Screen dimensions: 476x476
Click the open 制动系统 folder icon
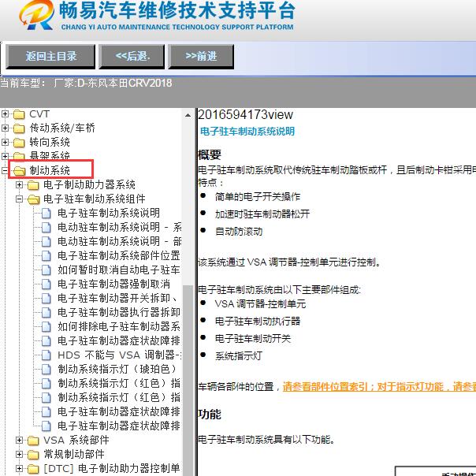19,171
